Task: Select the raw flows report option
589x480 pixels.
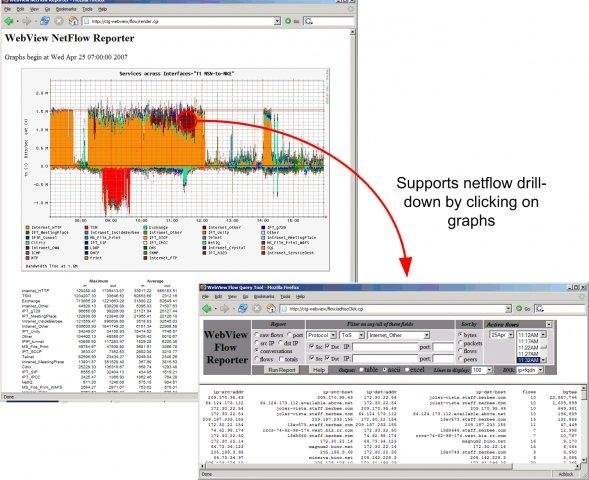Action: [x=257, y=335]
